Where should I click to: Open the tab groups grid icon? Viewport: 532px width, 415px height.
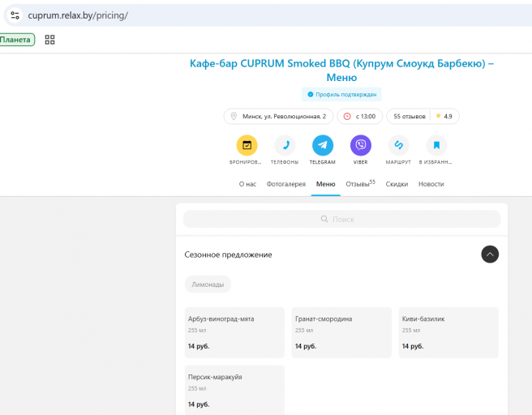[50, 40]
